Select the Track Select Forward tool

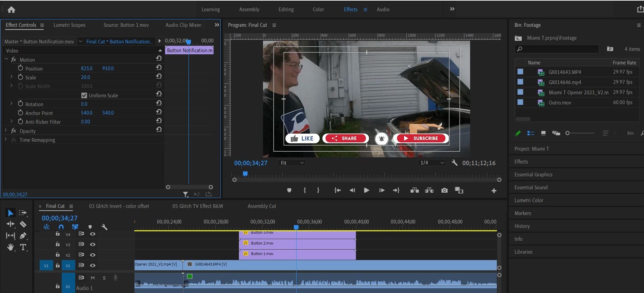tap(23, 213)
